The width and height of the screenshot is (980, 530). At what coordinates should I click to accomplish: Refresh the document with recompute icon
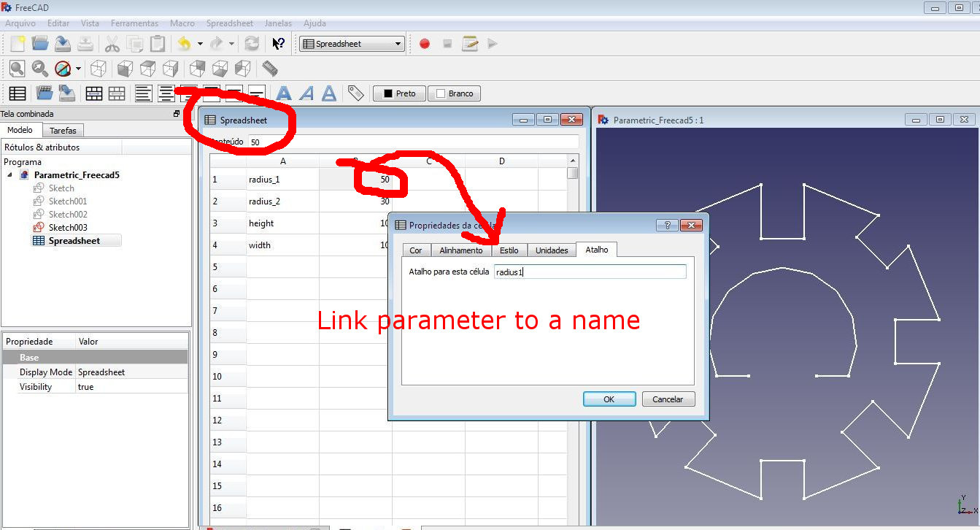(x=252, y=44)
